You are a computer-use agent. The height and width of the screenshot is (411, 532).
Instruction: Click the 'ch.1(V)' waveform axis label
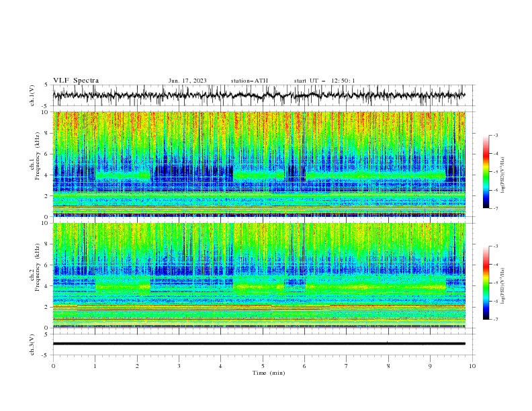click(x=32, y=95)
